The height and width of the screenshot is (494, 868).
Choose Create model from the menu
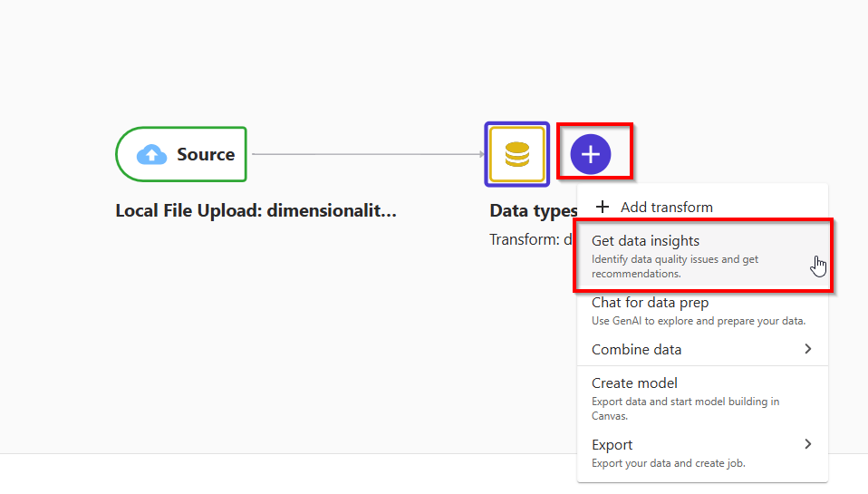pos(634,383)
